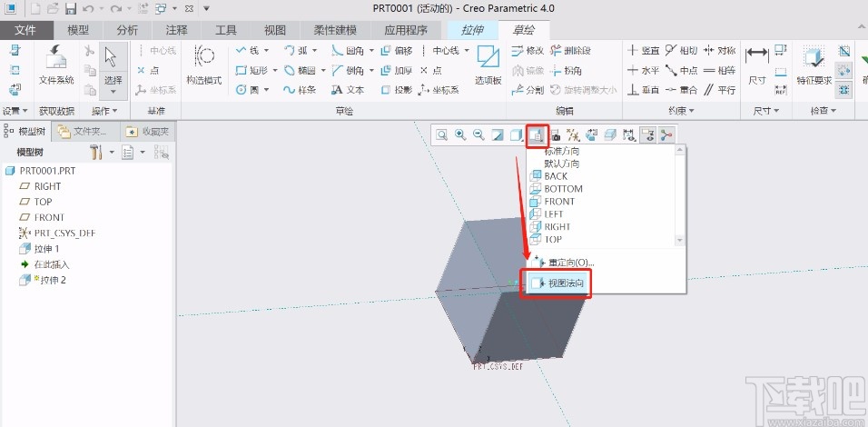Open the 收藏夹 panel tab
The height and width of the screenshot is (427, 868).
click(148, 132)
